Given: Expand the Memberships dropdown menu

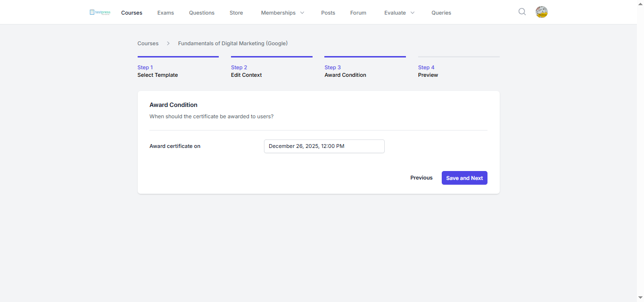Looking at the screenshot, I should [282, 13].
